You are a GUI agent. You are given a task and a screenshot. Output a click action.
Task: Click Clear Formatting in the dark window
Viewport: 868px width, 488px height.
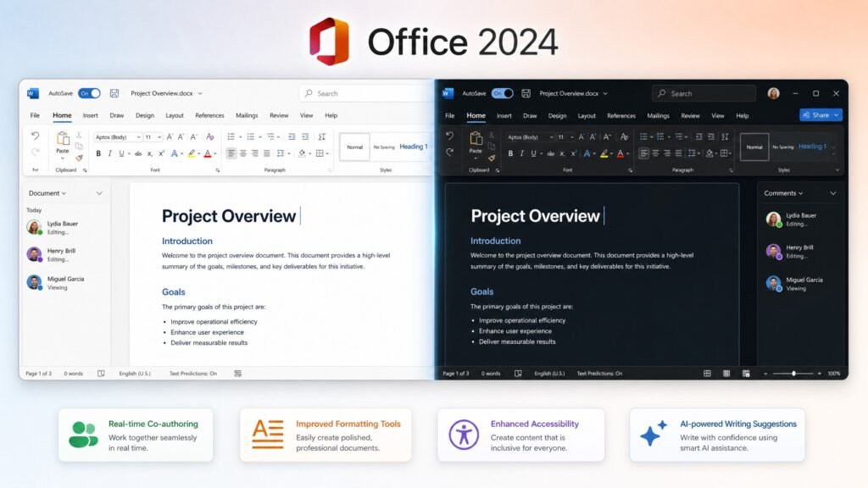[x=624, y=136]
